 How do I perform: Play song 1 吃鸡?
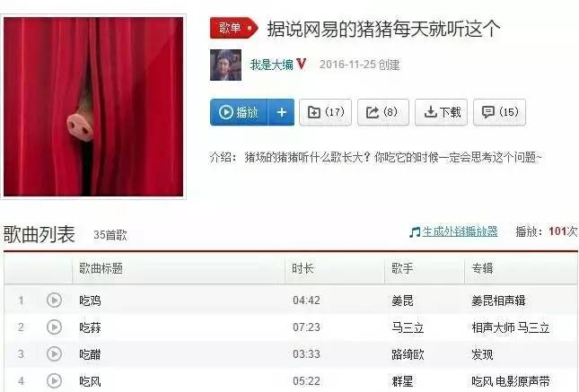(x=54, y=301)
